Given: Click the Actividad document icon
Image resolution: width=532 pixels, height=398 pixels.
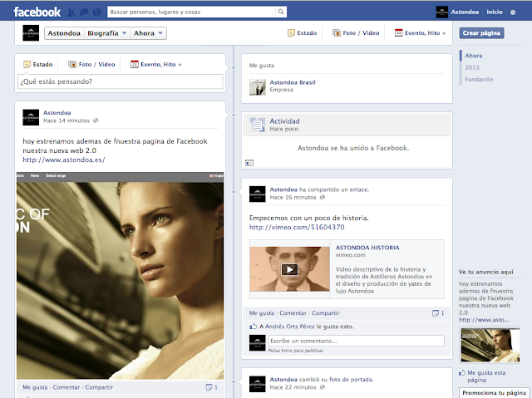Looking at the screenshot, I should (258, 125).
